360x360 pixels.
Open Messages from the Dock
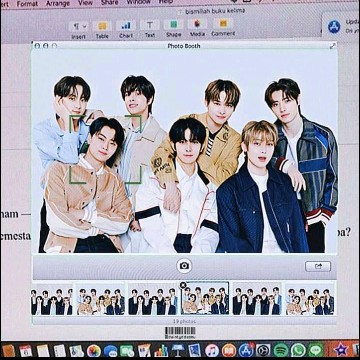pyautogui.click(x=110, y=351)
